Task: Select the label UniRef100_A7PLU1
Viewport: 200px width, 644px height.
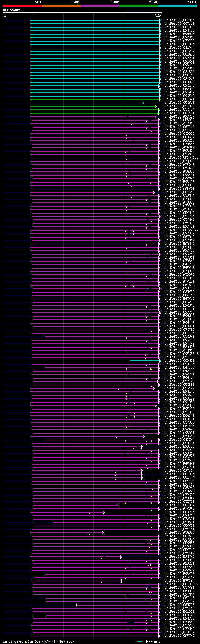Action: click(179, 281)
